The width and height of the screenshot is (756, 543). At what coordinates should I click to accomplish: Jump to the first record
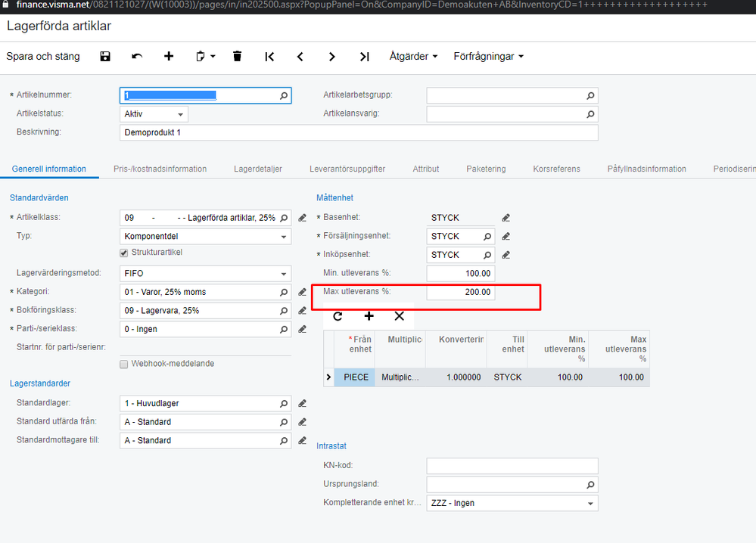click(x=269, y=56)
